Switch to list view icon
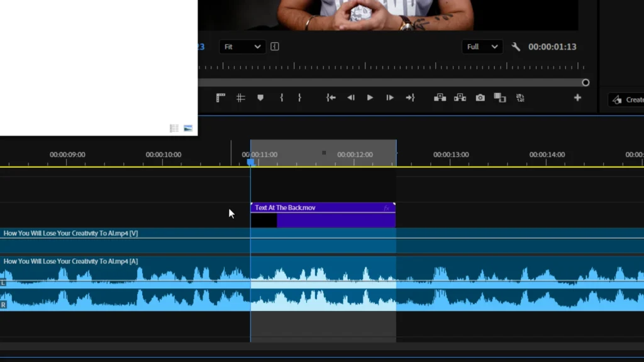This screenshot has height=362, width=644. (174, 128)
